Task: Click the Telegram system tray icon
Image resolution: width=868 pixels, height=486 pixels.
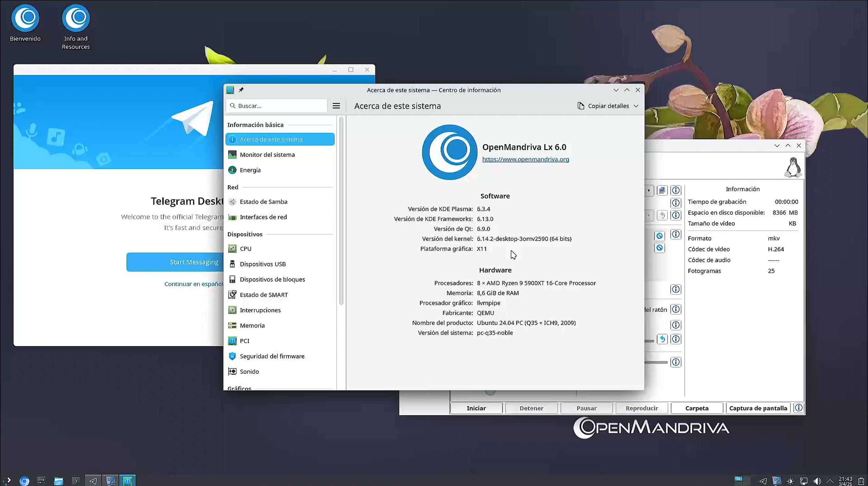Action: coord(763,481)
